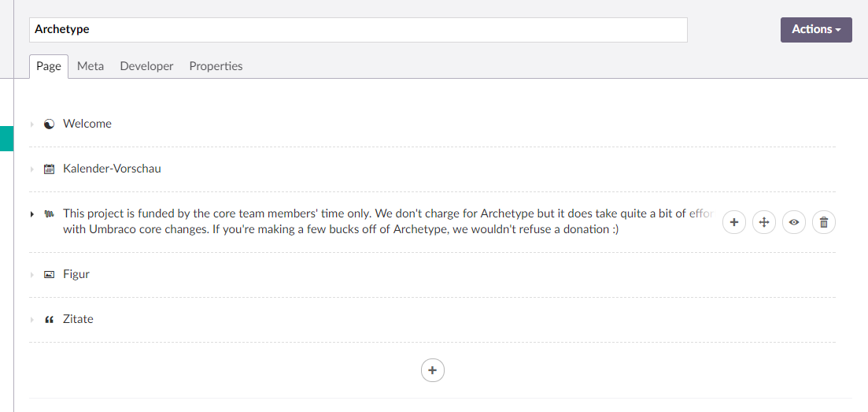The height and width of the screenshot is (412, 868).
Task: Click the picture icon beside Figur
Action: coord(50,274)
